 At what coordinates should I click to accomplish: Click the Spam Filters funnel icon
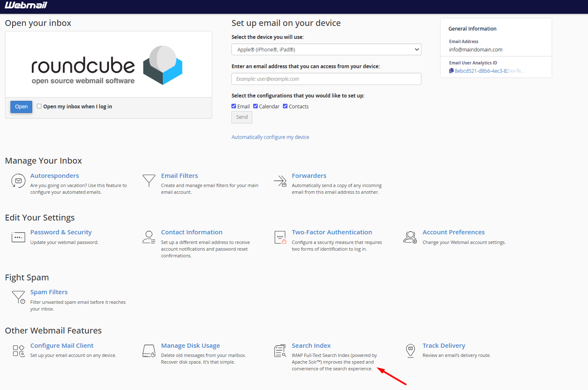coord(18,297)
